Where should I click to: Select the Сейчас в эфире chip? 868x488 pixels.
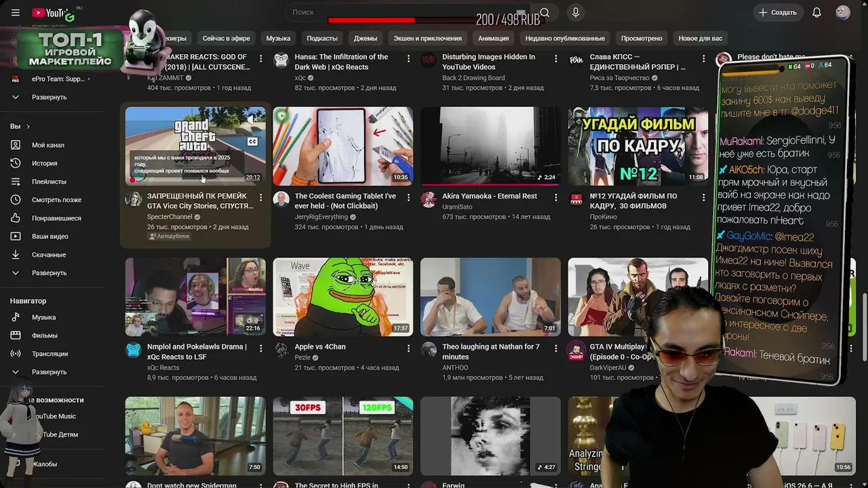click(226, 39)
